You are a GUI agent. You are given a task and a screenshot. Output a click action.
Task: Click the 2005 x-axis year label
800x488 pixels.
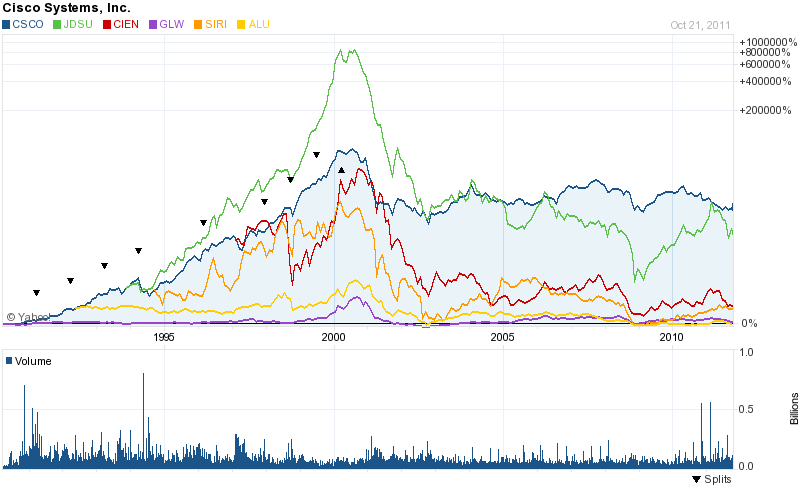(503, 337)
